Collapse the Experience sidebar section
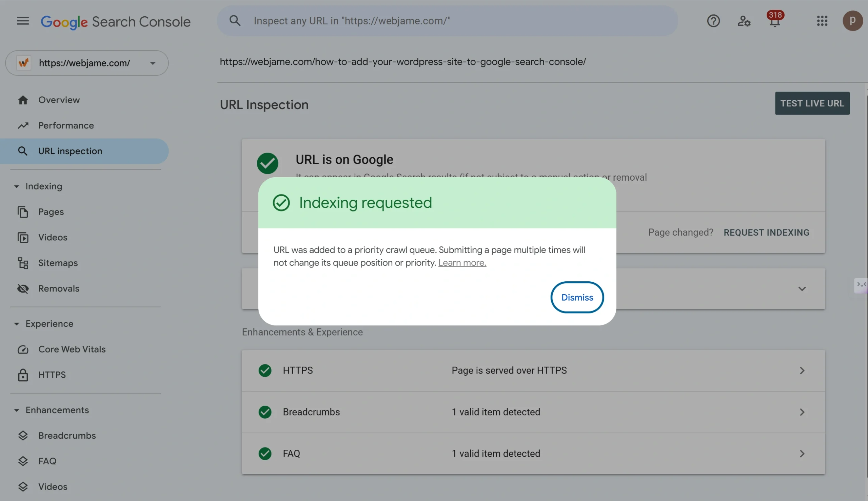The width and height of the screenshot is (868, 501). (x=16, y=323)
